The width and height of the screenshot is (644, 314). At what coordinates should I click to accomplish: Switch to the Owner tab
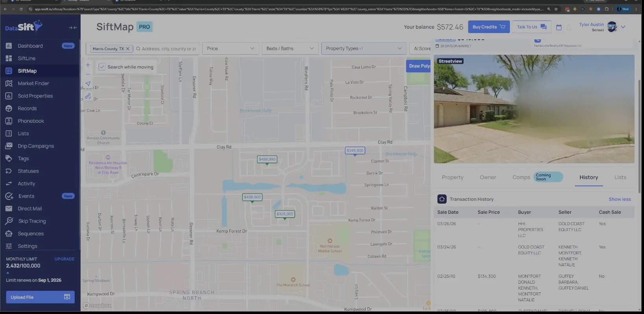point(488,177)
